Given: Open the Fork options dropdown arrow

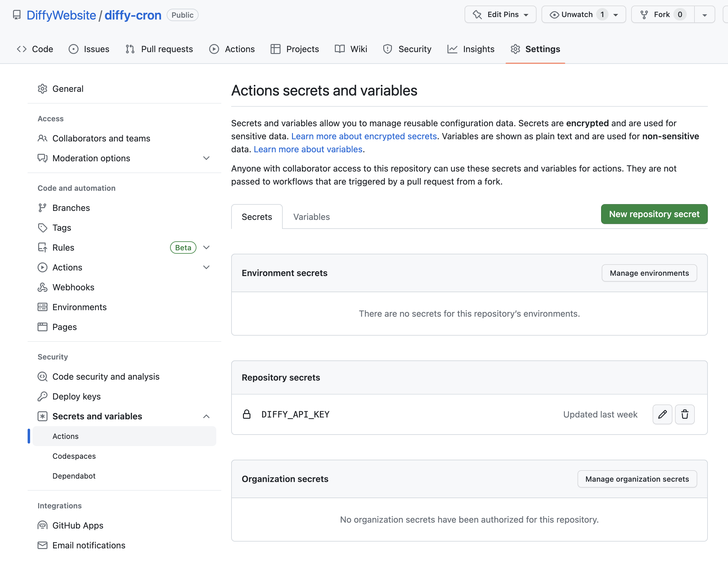Looking at the screenshot, I should (705, 15).
